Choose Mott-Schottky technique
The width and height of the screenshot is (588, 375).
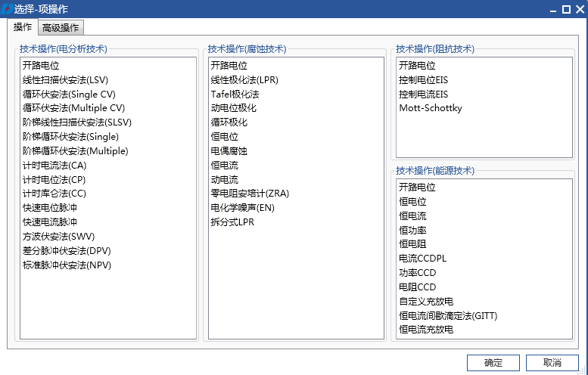pos(431,108)
